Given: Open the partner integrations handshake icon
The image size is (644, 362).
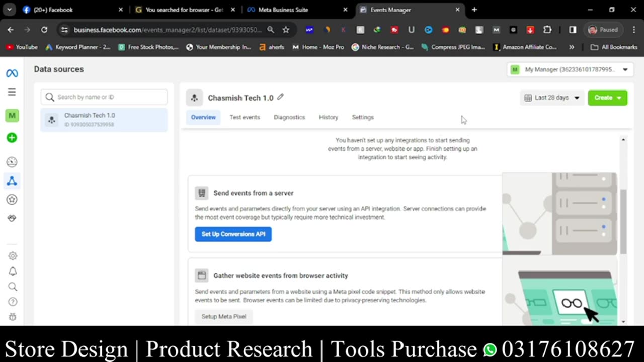Looking at the screenshot, I should coord(12,218).
